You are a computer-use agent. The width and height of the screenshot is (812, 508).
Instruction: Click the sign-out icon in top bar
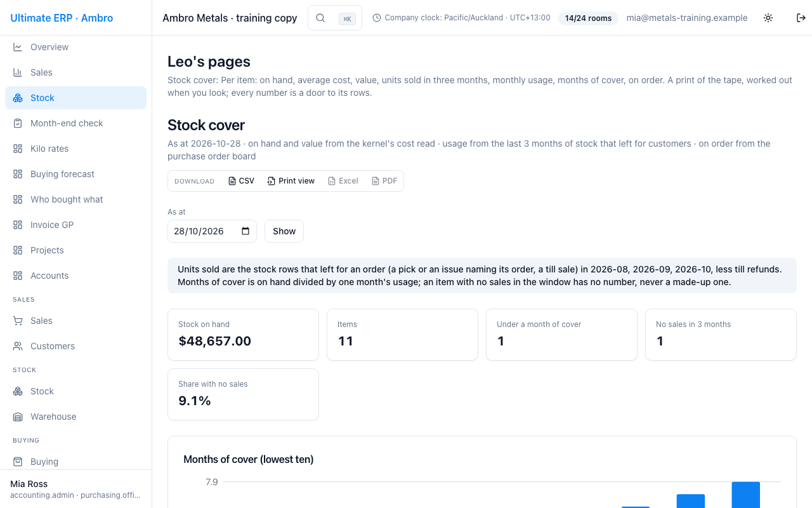click(801, 18)
